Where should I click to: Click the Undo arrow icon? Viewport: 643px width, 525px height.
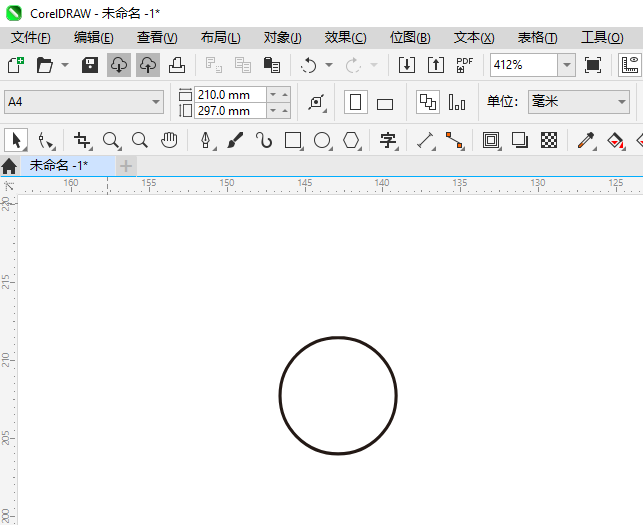click(x=308, y=65)
